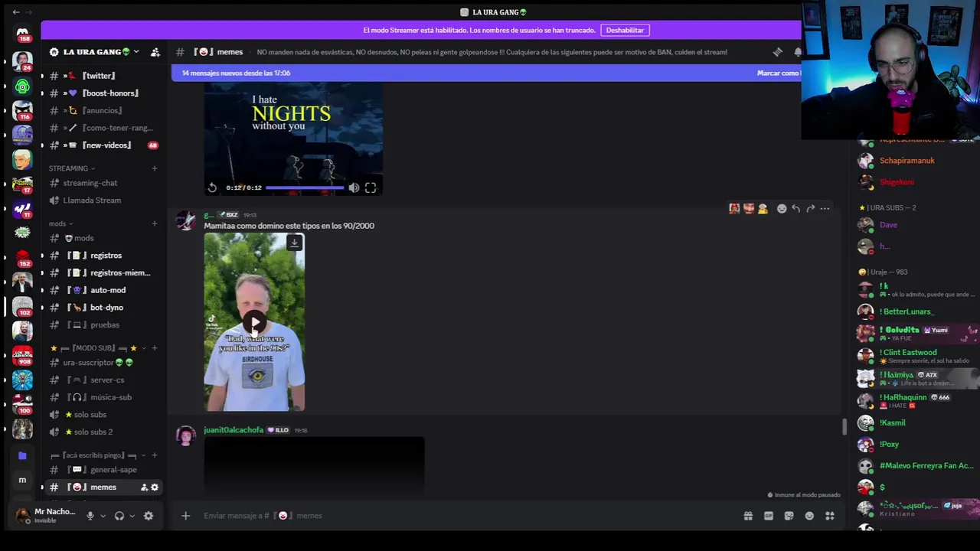Add channel to STREAMING category
Viewport: 980px width, 551px height.
pyautogui.click(x=155, y=168)
